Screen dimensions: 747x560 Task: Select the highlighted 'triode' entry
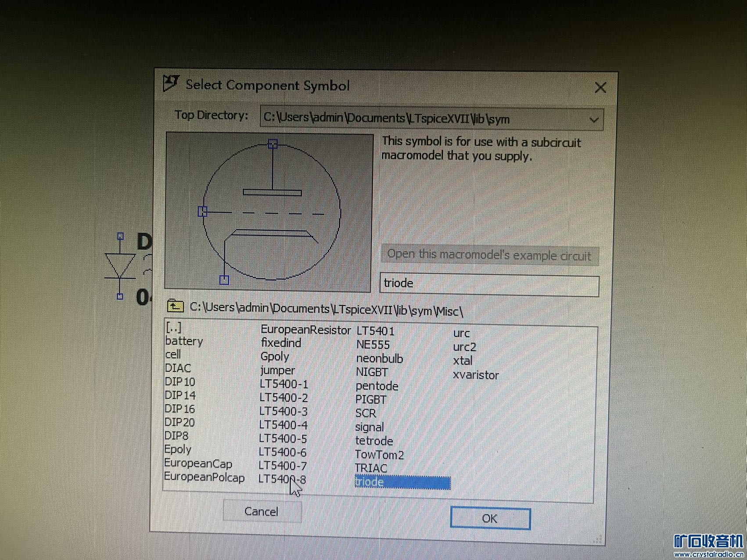click(402, 482)
